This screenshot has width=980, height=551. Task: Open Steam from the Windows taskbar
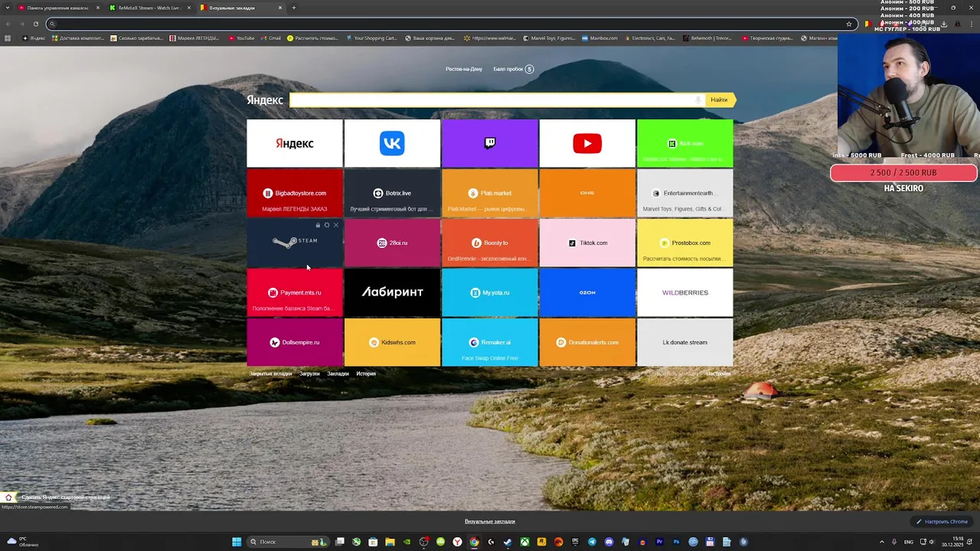[x=508, y=542]
